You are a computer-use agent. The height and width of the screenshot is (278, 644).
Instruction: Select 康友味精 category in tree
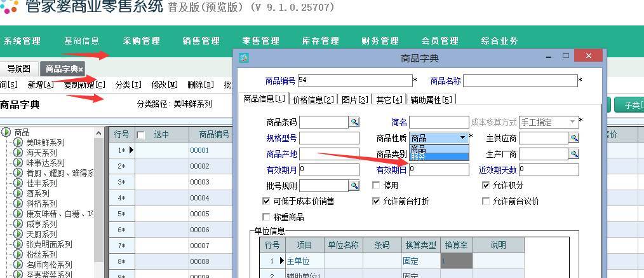60,214
